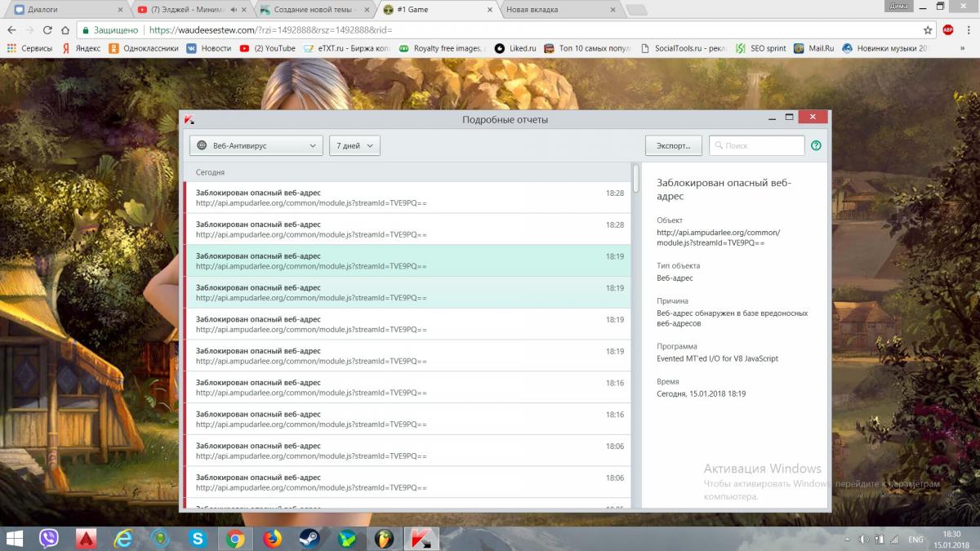The image size is (980, 551).
Task: Open Skype from the taskbar
Action: pyautogui.click(x=198, y=539)
